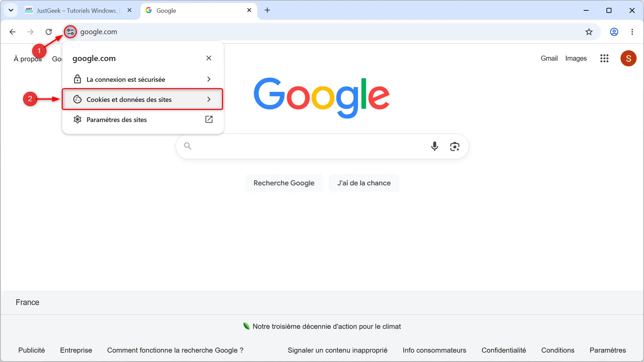This screenshot has width=644, height=362.
Task: Open the Google apps grid
Action: pos(604,58)
